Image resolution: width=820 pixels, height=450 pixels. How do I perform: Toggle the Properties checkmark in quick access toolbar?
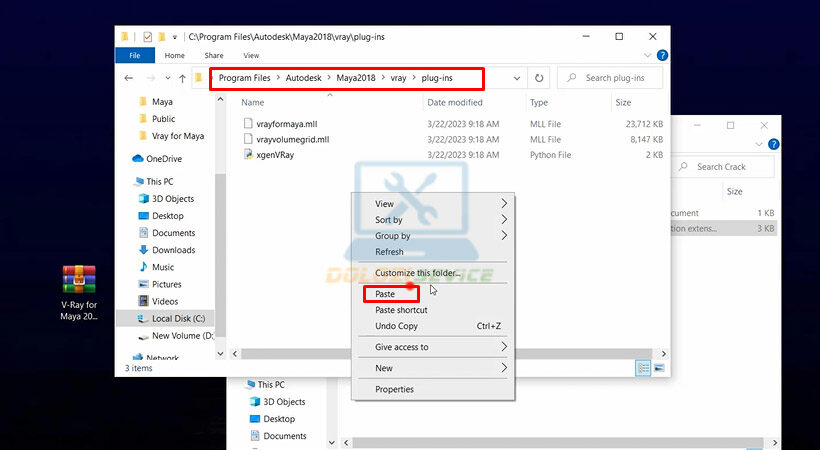click(146, 37)
